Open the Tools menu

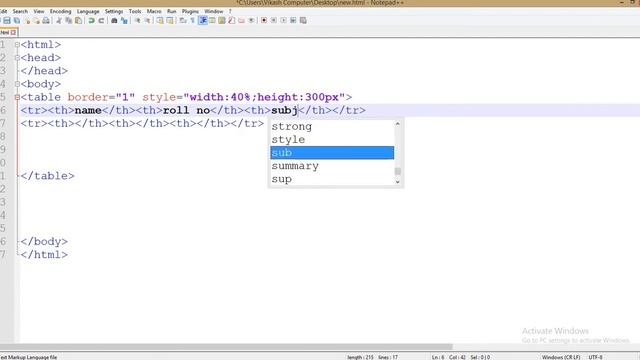135,11
